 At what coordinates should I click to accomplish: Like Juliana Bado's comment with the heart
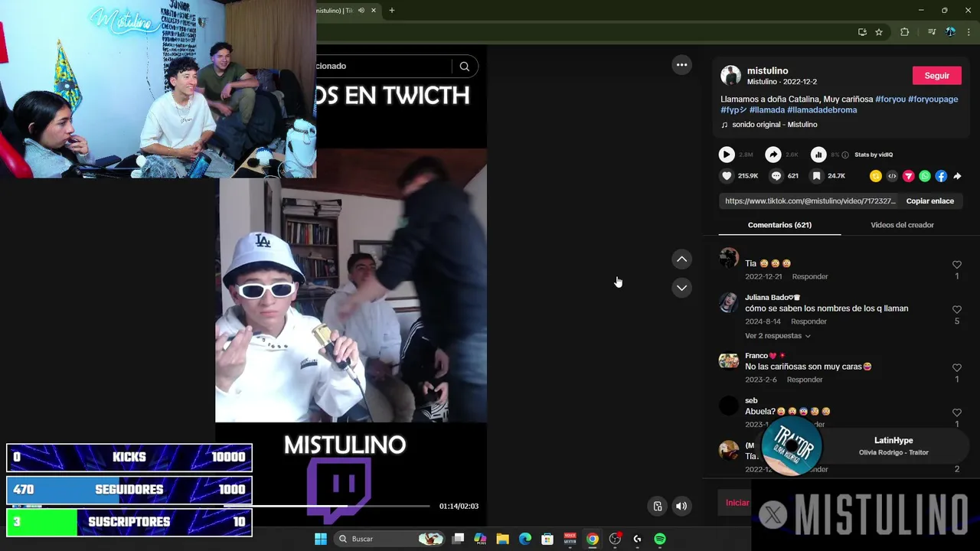coord(956,310)
